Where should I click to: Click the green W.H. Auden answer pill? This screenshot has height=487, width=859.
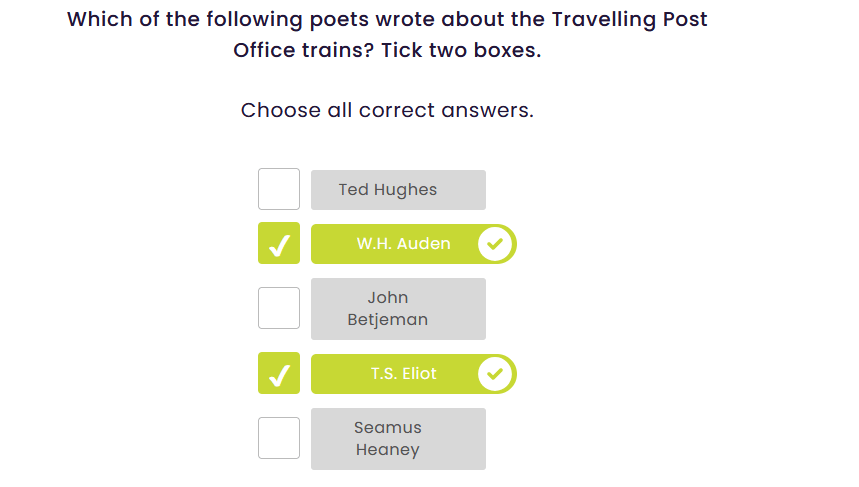point(403,244)
